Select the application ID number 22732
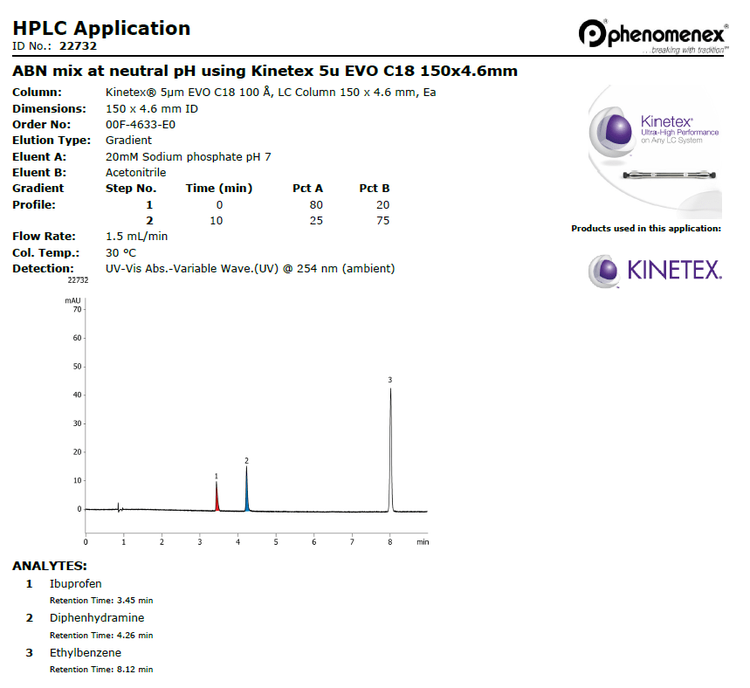Screen dimensions: 750x688 [78, 46]
